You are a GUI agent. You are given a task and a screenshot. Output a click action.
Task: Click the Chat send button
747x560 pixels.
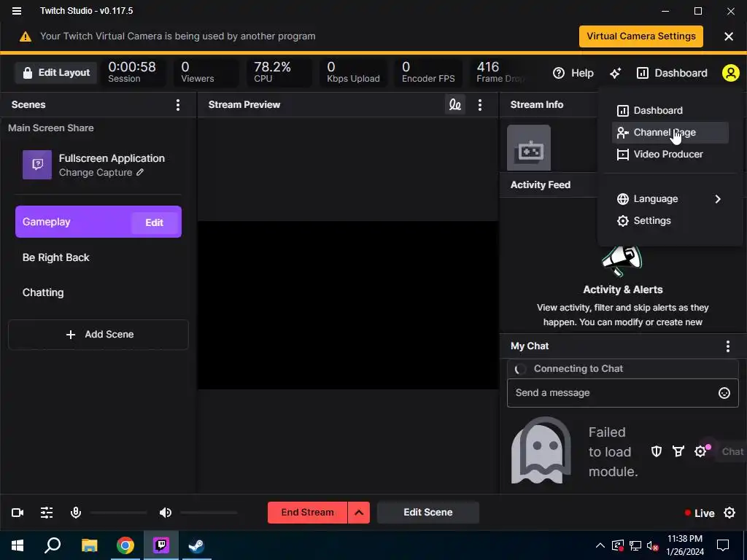[732, 451]
